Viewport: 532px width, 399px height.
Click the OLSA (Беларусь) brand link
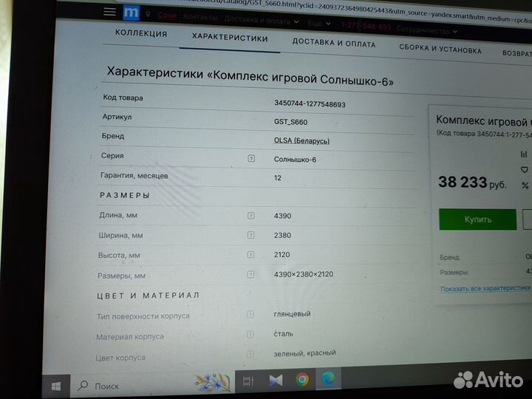tap(301, 140)
